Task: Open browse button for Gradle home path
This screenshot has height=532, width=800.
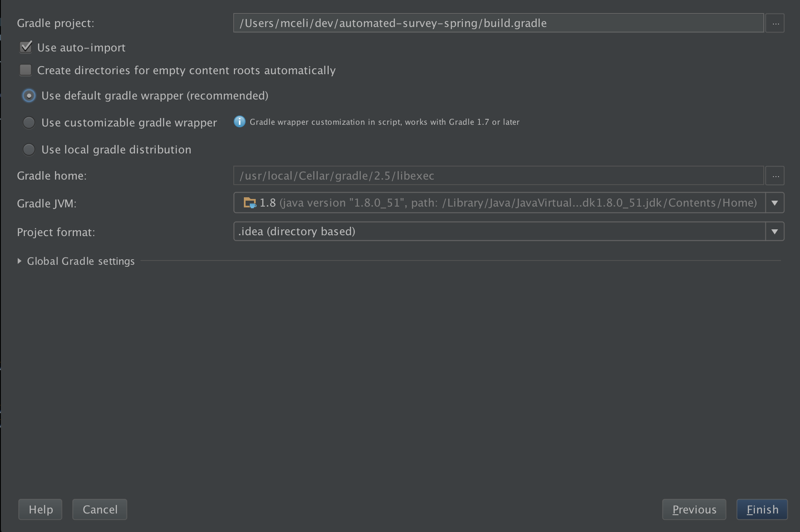Action: (775, 176)
